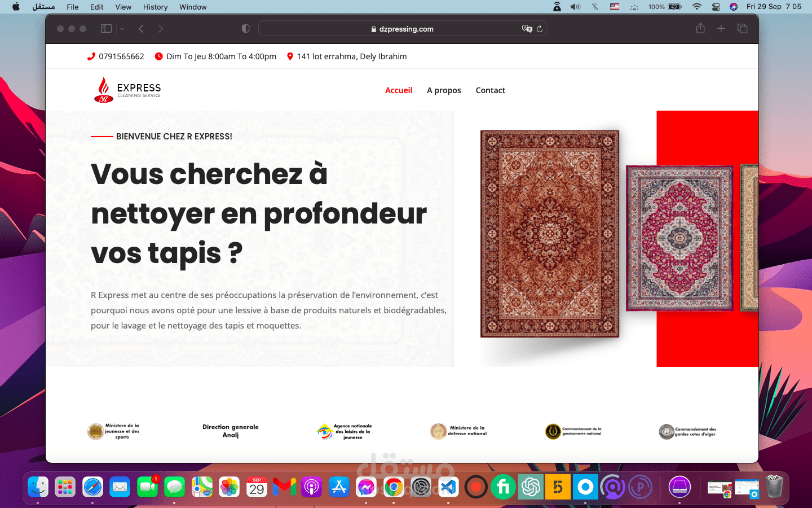This screenshot has height=508, width=812.
Task: Open the View menu in menu bar
Action: tap(123, 7)
